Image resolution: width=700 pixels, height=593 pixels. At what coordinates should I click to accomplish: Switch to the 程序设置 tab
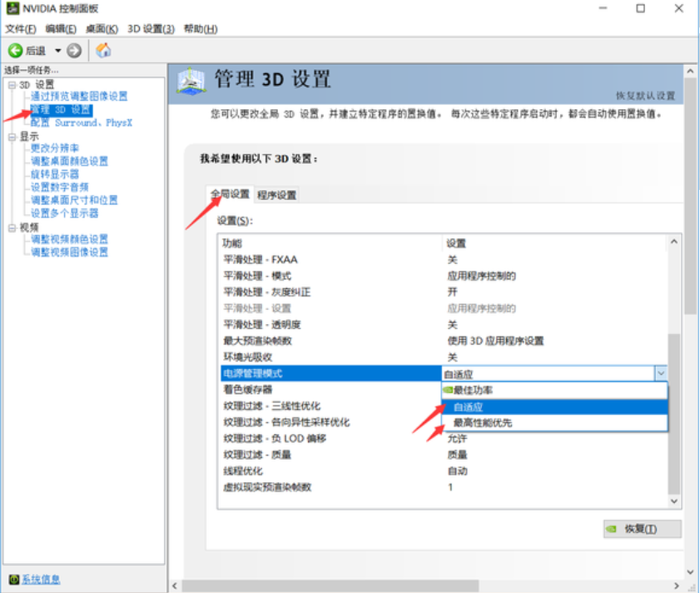click(x=277, y=195)
